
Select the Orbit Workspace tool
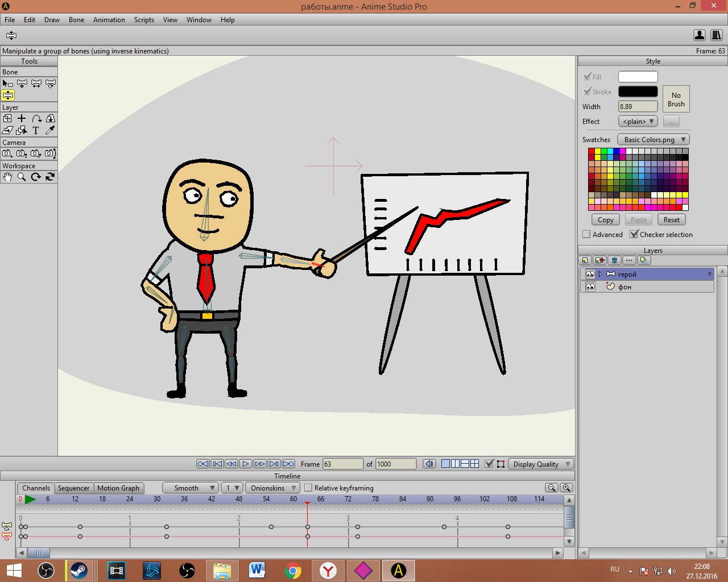pyautogui.click(x=50, y=177)
